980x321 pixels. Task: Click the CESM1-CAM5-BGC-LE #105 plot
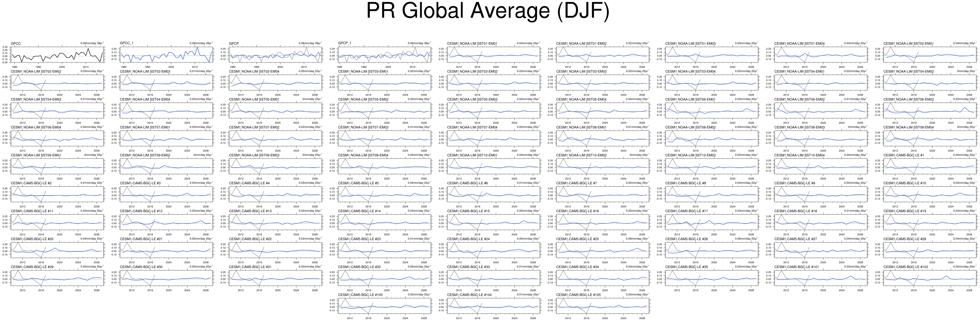pos(603,305)
